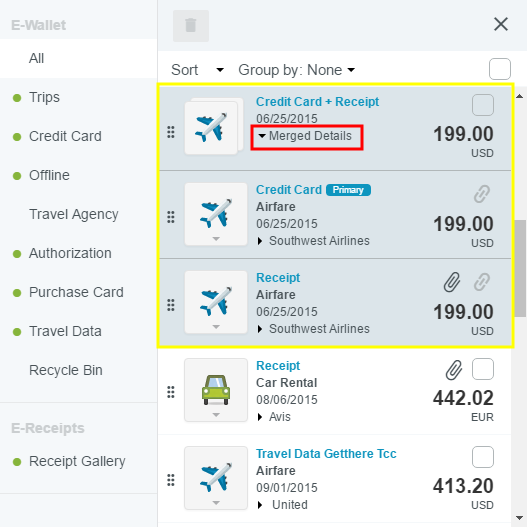Expand the Avis details triangle
The image size is (527, 527).
(260, 417)
